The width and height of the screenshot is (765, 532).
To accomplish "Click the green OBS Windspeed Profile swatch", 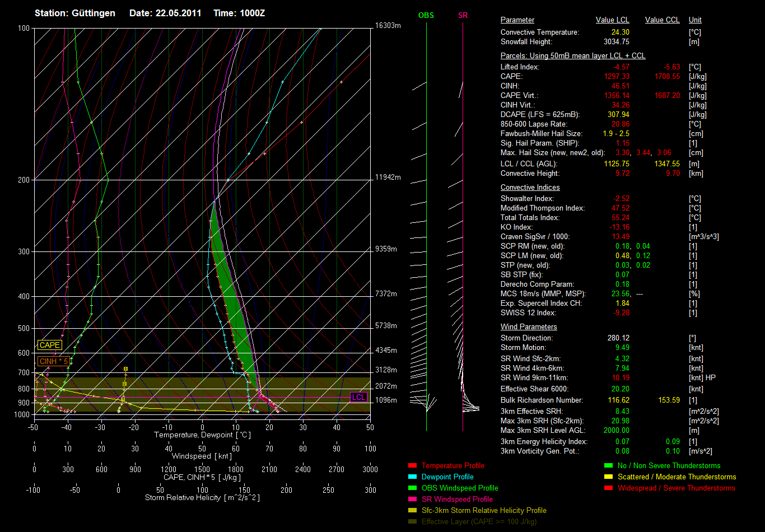I will pyautogui.click(x=413, y=488).
